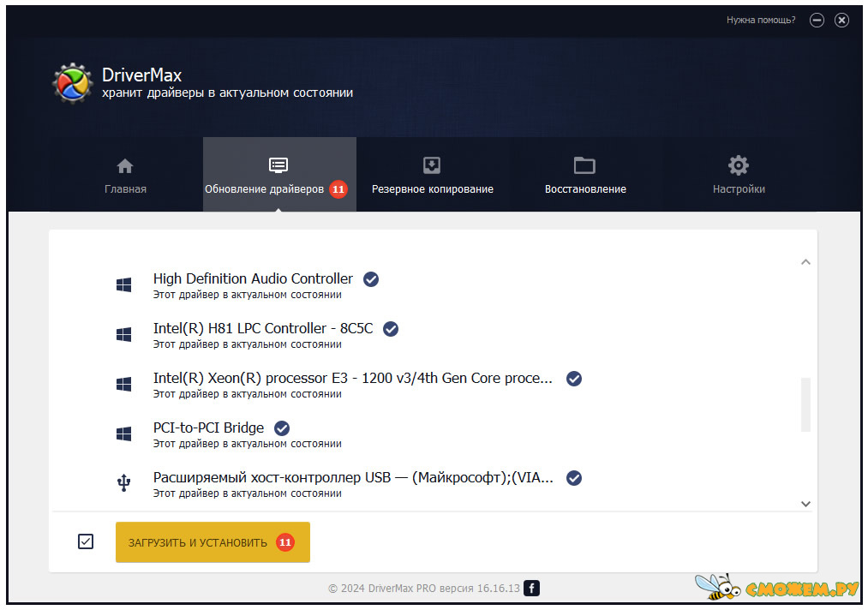The width and height of the screenshot is (868, 610).
Task: Click the red 11 badge on the updates tab
Action: pyautogui.click(x=338, y=189)
